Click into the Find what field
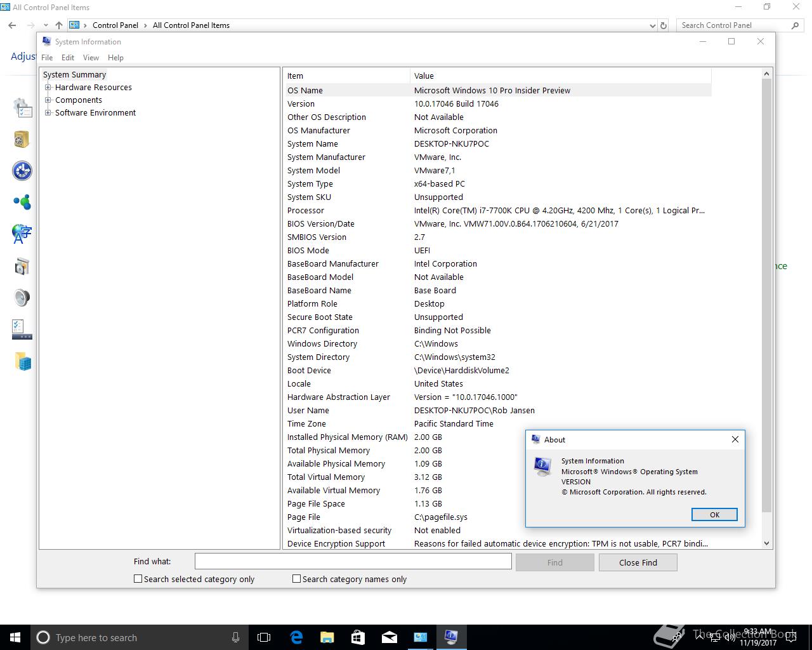This screenshot has width=812, height=650. (x=353, y=561)
